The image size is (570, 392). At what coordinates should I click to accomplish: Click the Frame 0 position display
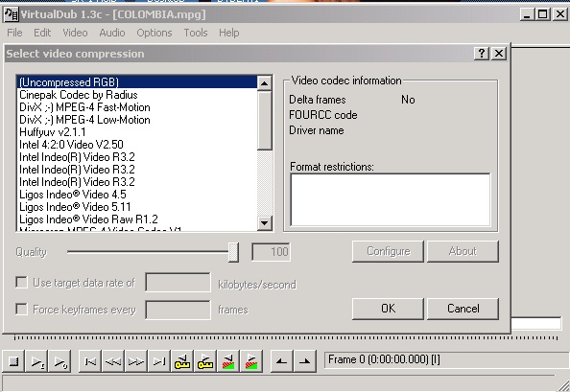click(446, 359)
